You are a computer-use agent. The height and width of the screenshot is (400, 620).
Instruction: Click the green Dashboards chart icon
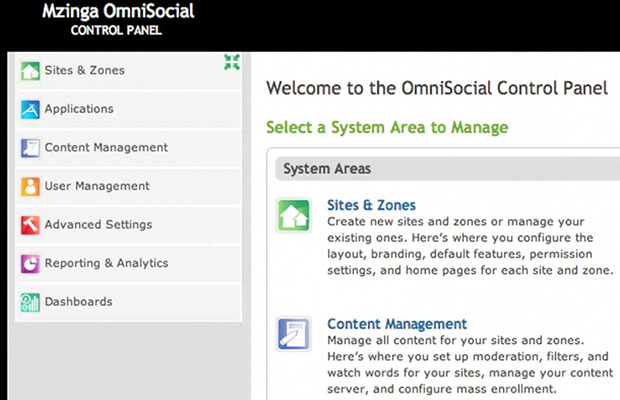pos(30,302)
